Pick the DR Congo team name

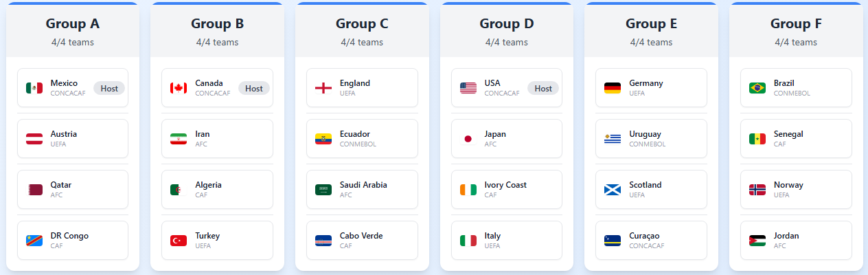pyautogui.click(x=69, y=236)
